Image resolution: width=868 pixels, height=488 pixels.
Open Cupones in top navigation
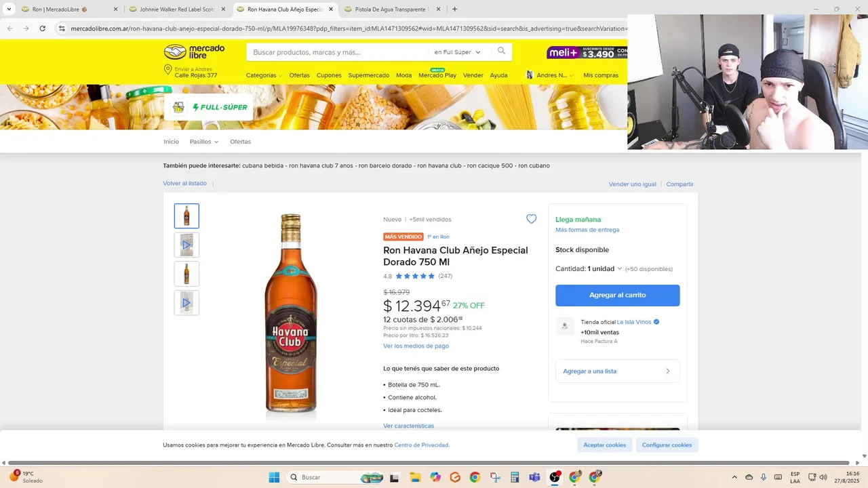pyautogui.click(x=329, y=75)
